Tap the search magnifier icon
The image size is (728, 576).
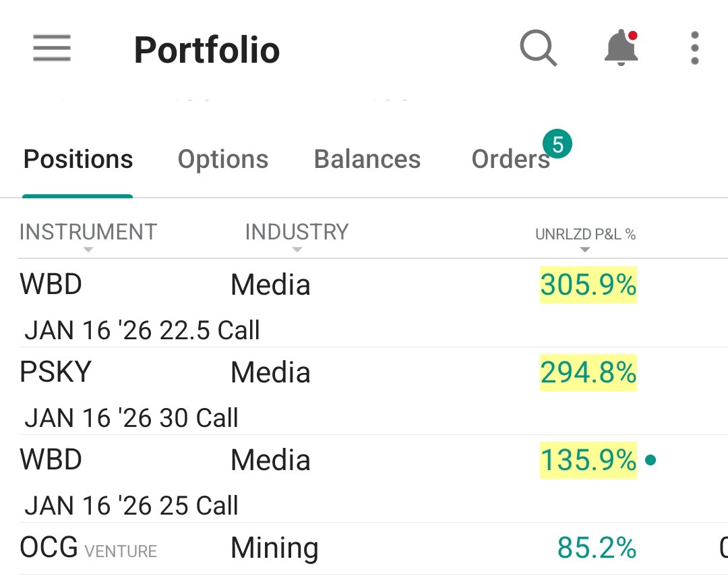pos(538,48)
